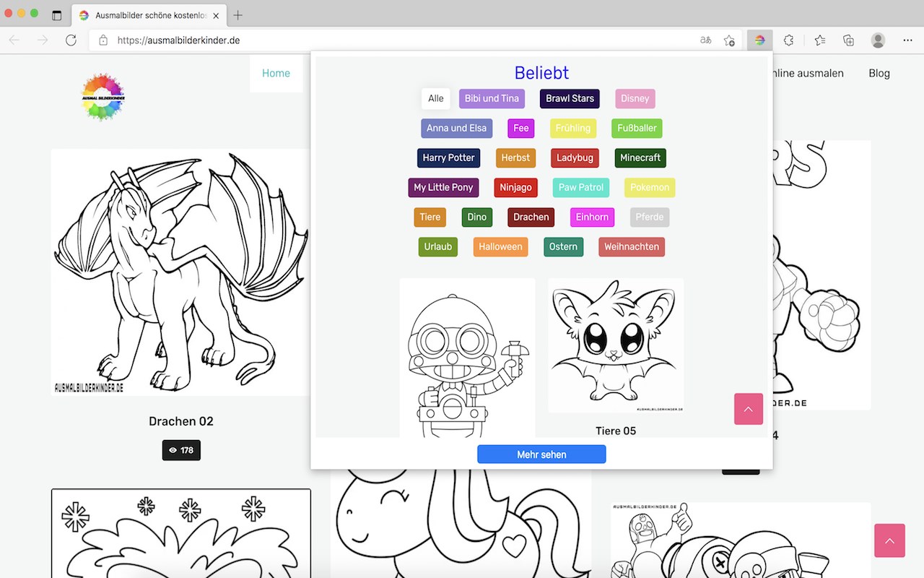924x578 pixels.
Task: Open the Favorites list icon
Action: tap(820, 40)
